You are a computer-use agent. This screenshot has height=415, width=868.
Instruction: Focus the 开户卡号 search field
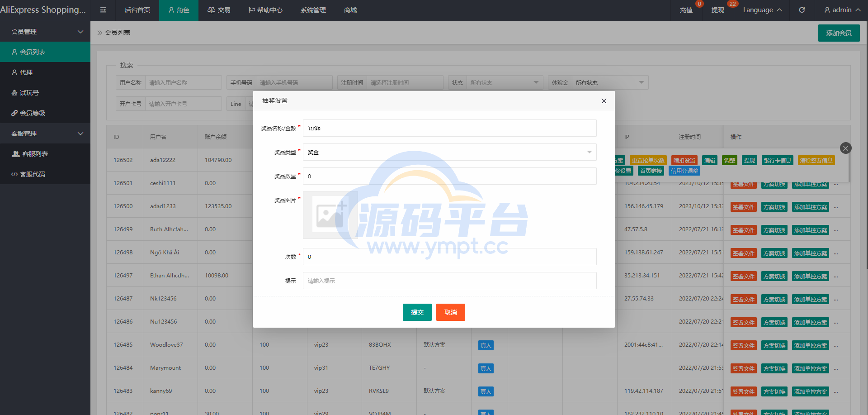184,104
